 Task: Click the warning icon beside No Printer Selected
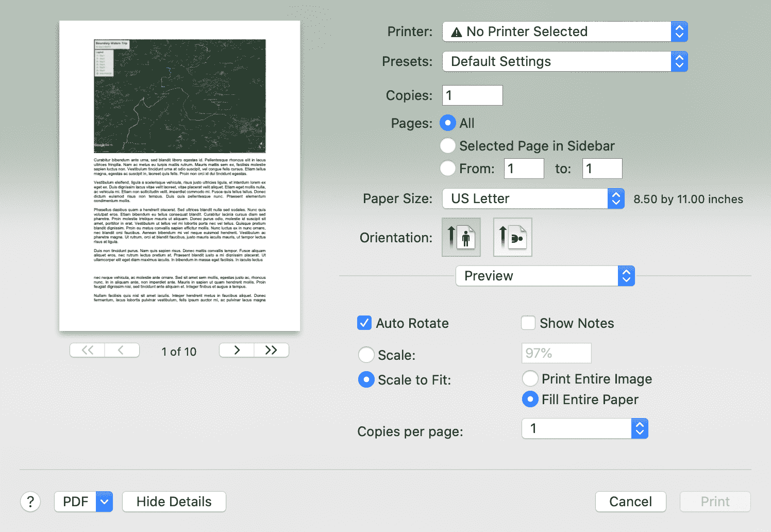pyautogui.click(x=456, y=31)
